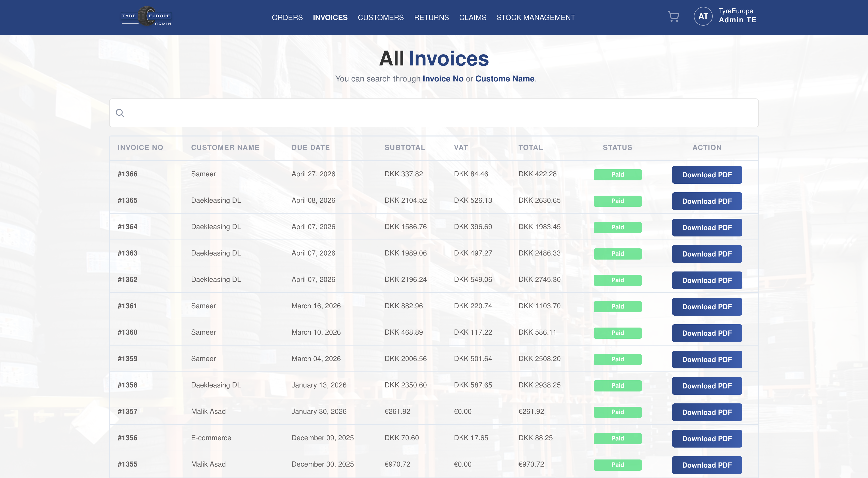Download PDF for invoice #1363
Viewport: 868px width, 478px height.
tap(707, 254)
